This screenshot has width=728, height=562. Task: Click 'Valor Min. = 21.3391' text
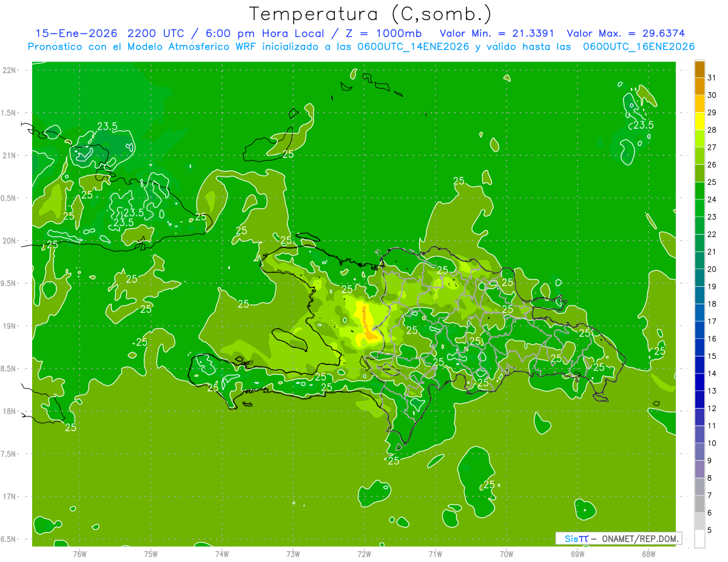pos(497,33)
